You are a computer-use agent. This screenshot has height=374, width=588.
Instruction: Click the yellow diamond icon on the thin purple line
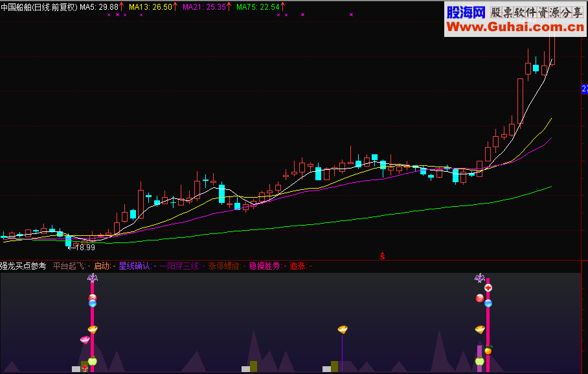click(x=343, y=330)
